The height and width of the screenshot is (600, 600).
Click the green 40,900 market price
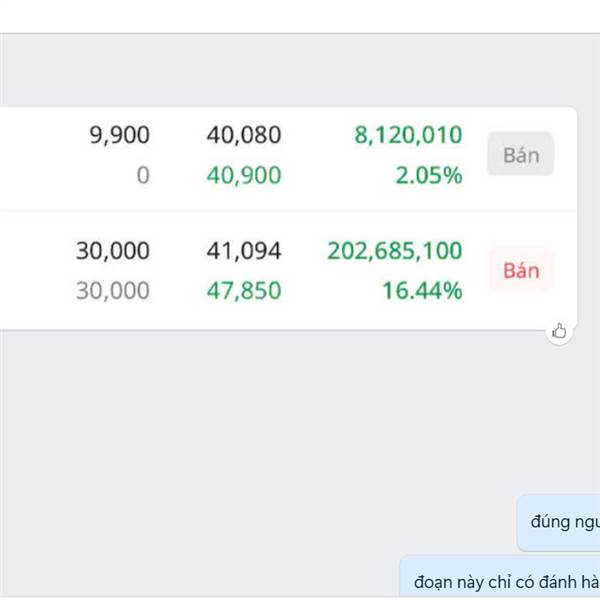coord(244,175)
